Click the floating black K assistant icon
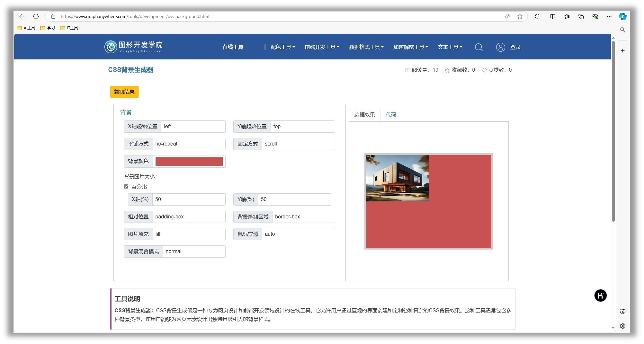The image size is (644, 344). click(x=600, y=295)
